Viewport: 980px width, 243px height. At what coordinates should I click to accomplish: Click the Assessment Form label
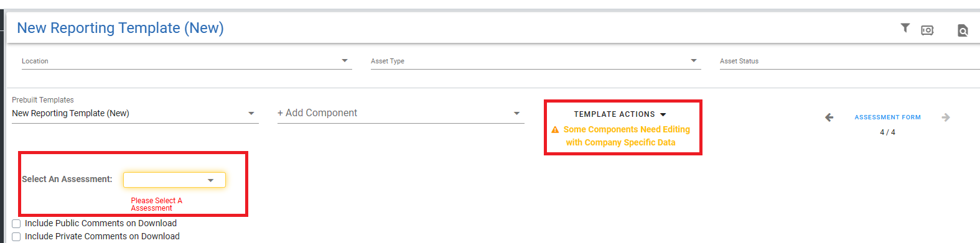pos(887,117)
